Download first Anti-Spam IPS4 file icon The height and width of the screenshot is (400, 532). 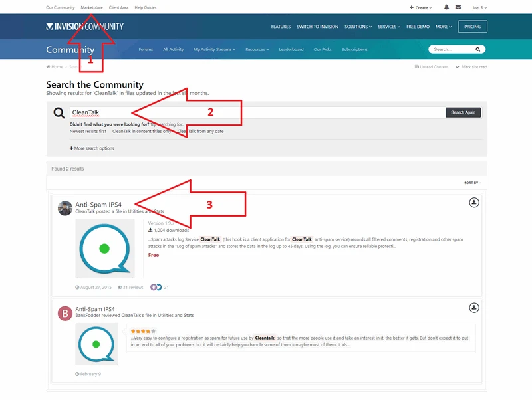click(474, 203)
